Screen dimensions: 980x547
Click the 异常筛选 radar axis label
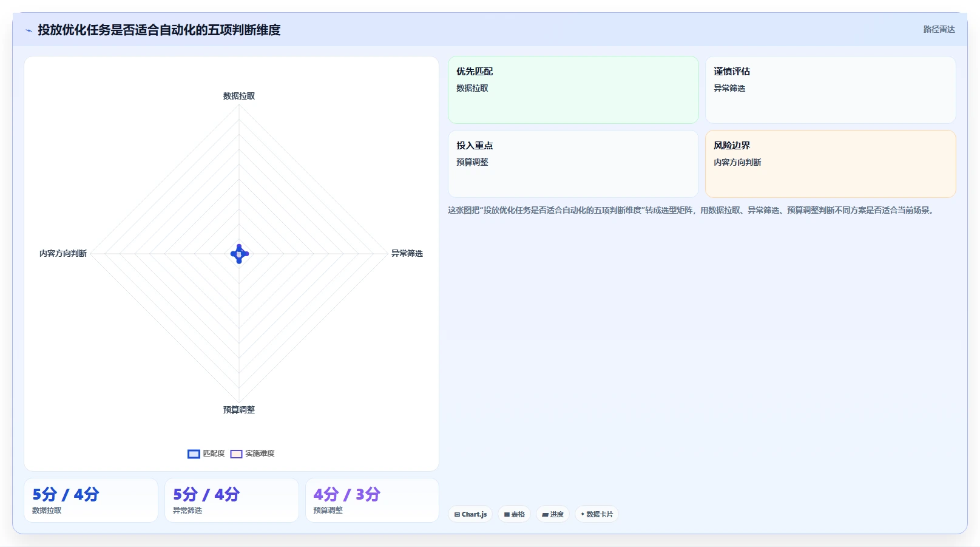[407, 253]
